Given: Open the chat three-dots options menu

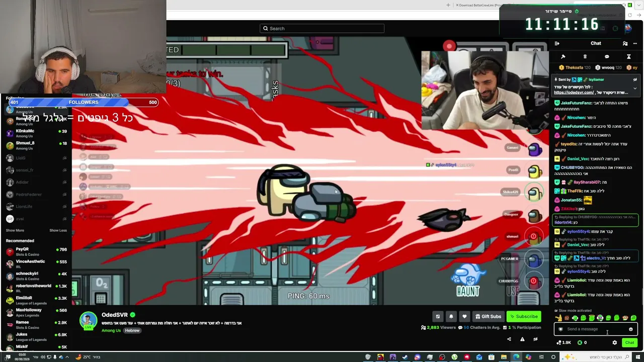Looking at the screenshot, I should [x=635, y=44].
